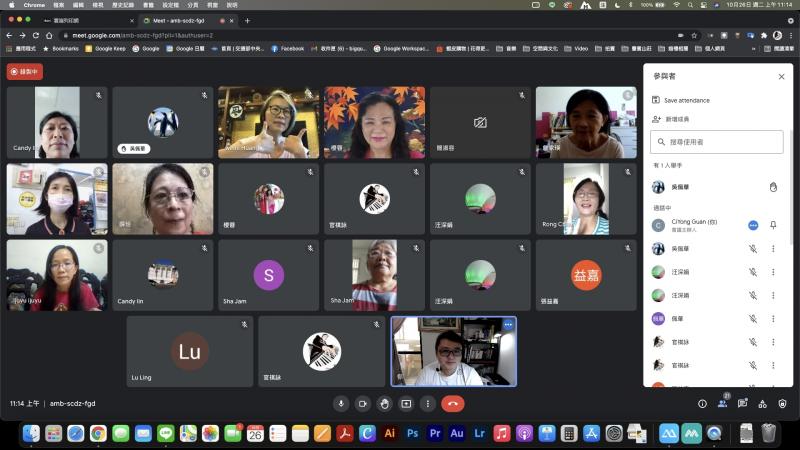Image resolution: width=800 pixels, height=450 pixels.
Task: Open more options menu in call controls
Action: click(x=428, y=404)
